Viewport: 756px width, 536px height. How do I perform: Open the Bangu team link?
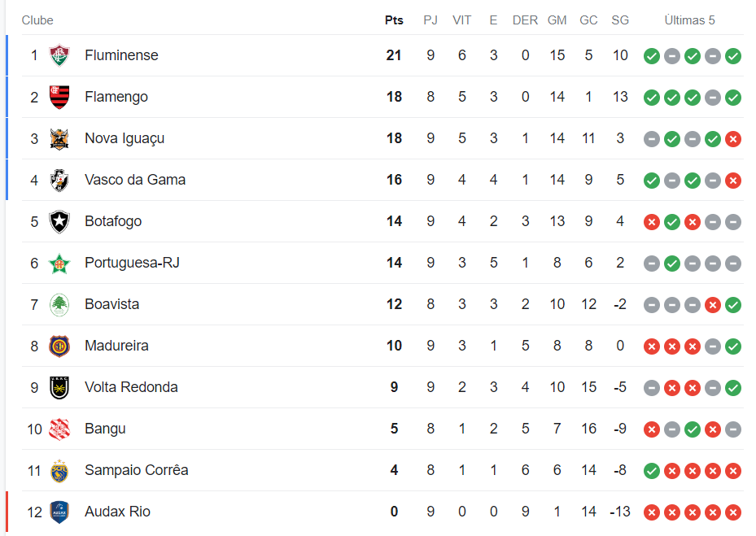[x=105, y=429]
